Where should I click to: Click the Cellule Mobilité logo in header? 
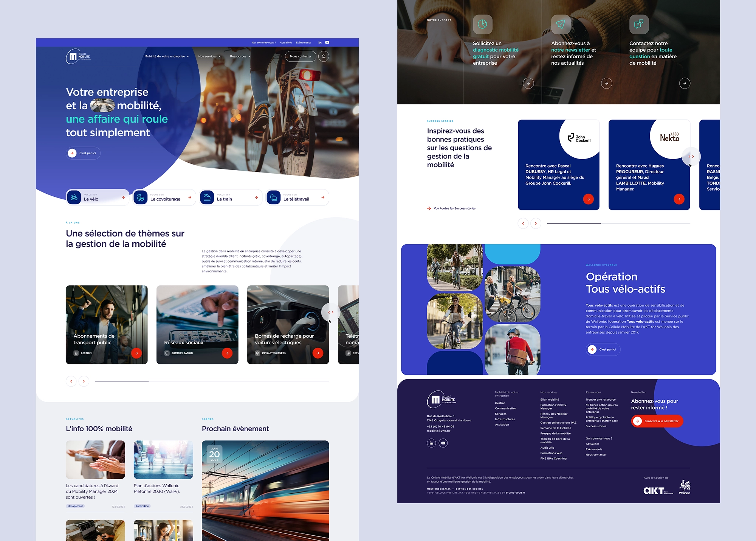(78, 57)
